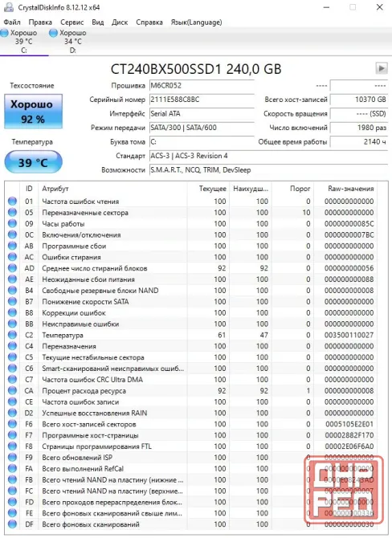Viewport: 392px width, 538px height.
Task: Click status icon for Понижение скорости SATA row
Action: tap(12, 302)
